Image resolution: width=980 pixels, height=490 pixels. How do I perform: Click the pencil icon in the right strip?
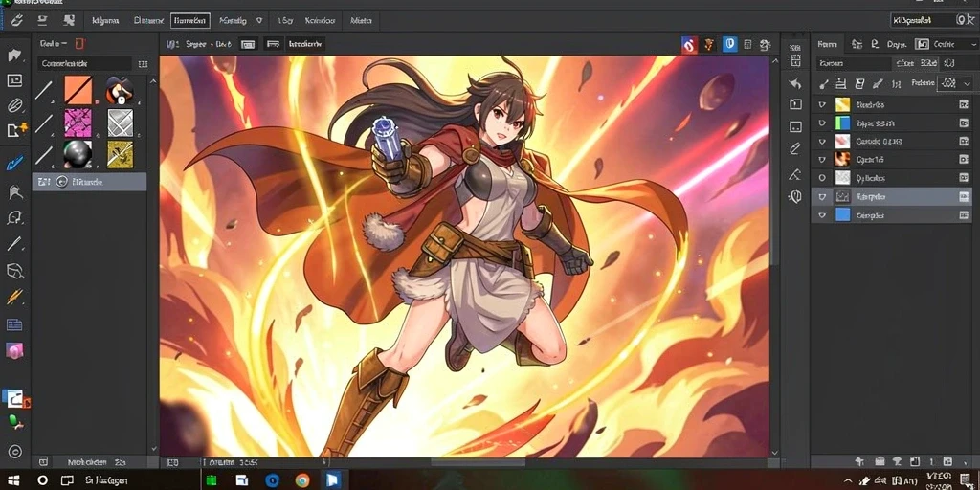(x=795, y=148)
